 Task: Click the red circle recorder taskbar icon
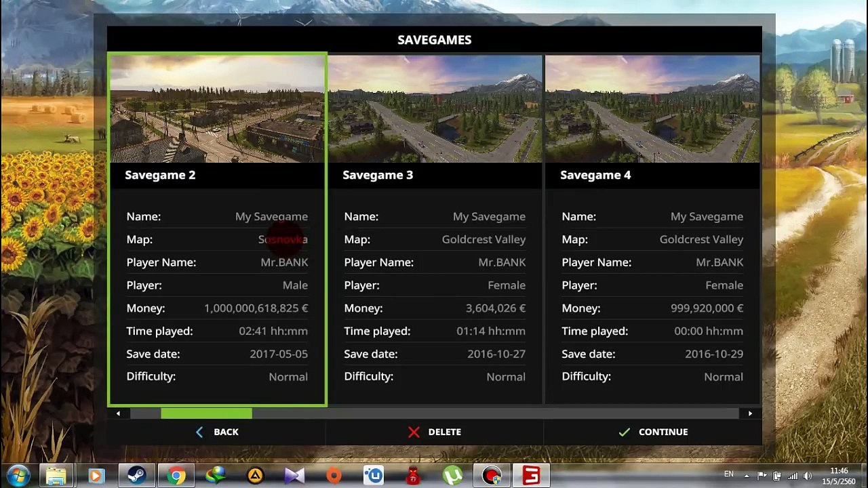[x=492, y=476]
